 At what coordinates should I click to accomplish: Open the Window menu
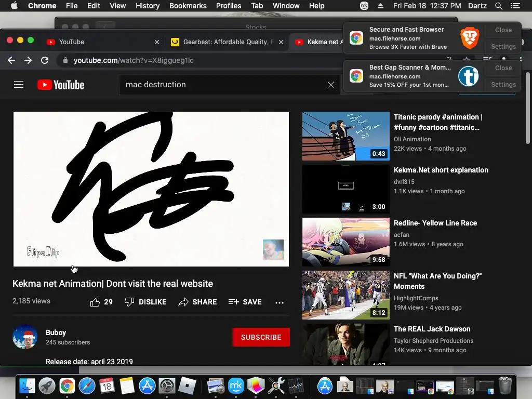click(x=286, y=6)
